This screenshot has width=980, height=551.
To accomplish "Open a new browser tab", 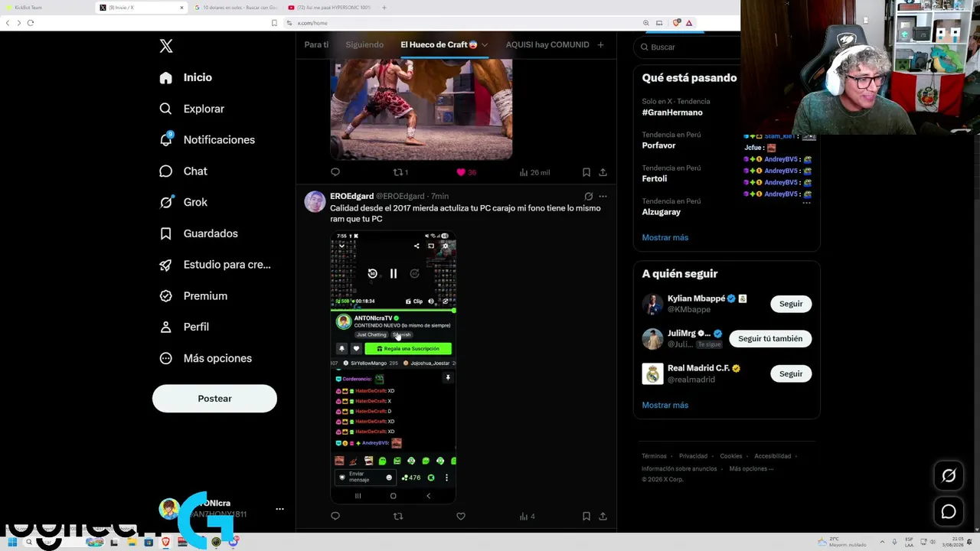I will click(384, 8).
